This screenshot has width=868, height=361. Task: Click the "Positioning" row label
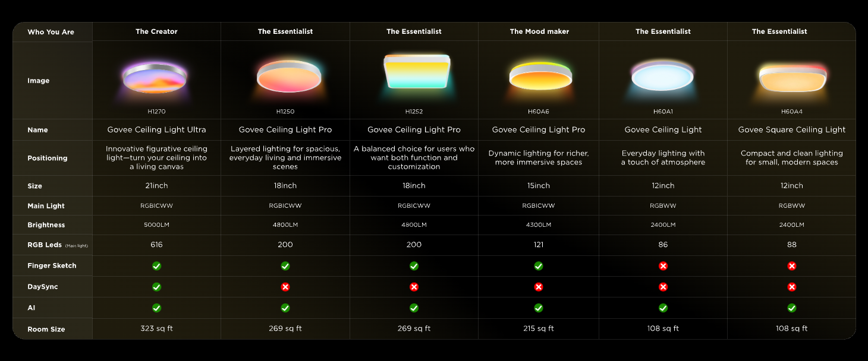(x=47, y=159)
